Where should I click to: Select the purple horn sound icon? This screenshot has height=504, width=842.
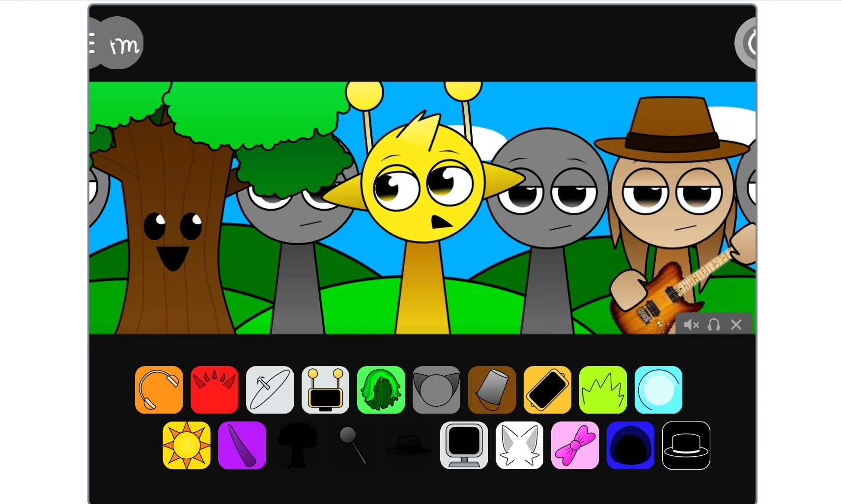242,446
